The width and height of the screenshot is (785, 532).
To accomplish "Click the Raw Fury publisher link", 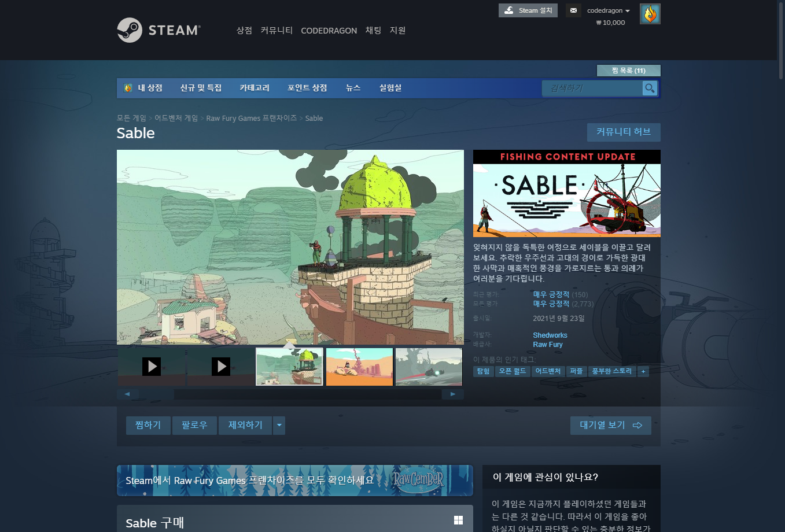I will 548,345.
